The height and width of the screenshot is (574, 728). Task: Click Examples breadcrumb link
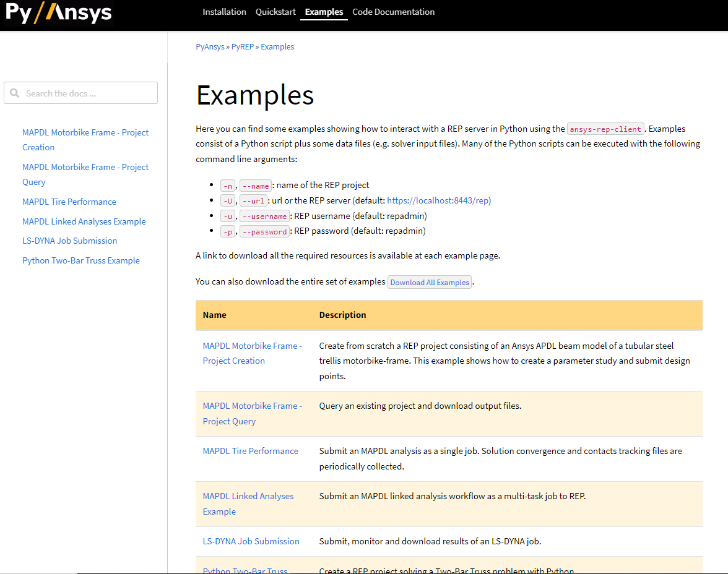[x=277, y=47]
